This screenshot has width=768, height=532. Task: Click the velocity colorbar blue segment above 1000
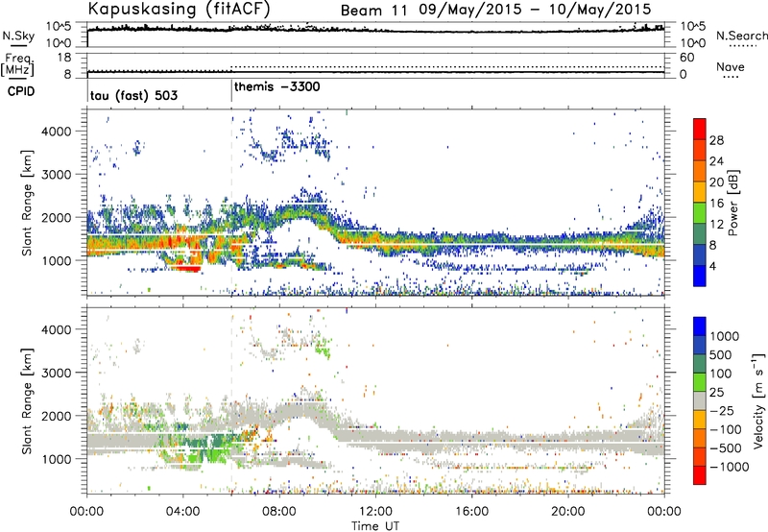point(700,326)
